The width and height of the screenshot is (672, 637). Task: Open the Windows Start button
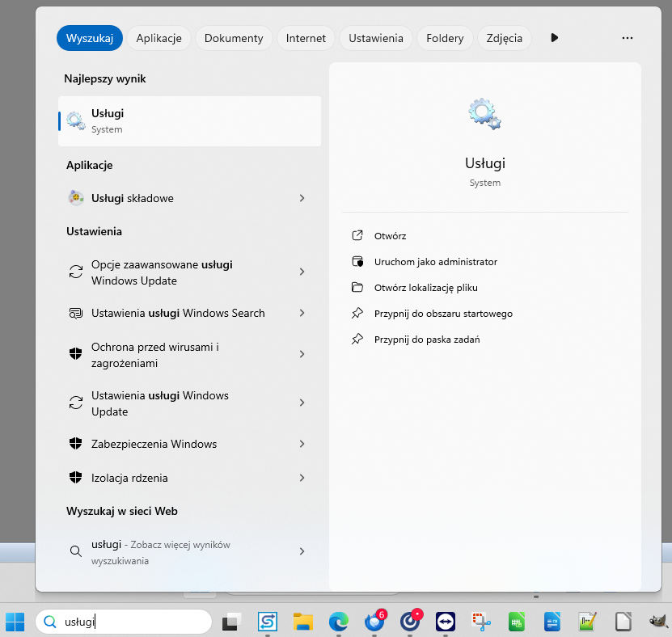(15, 622)
